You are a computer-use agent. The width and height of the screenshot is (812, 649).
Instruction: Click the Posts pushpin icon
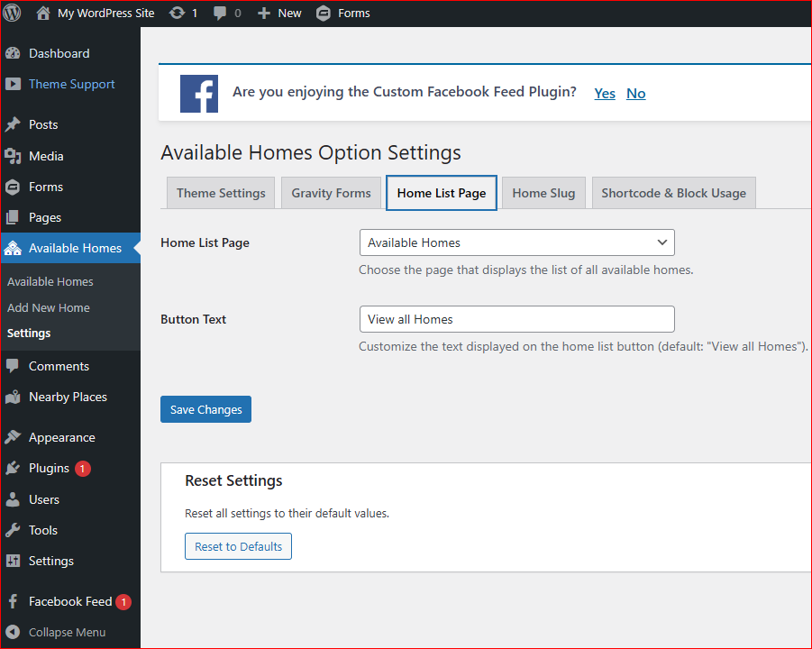[13, 124]
